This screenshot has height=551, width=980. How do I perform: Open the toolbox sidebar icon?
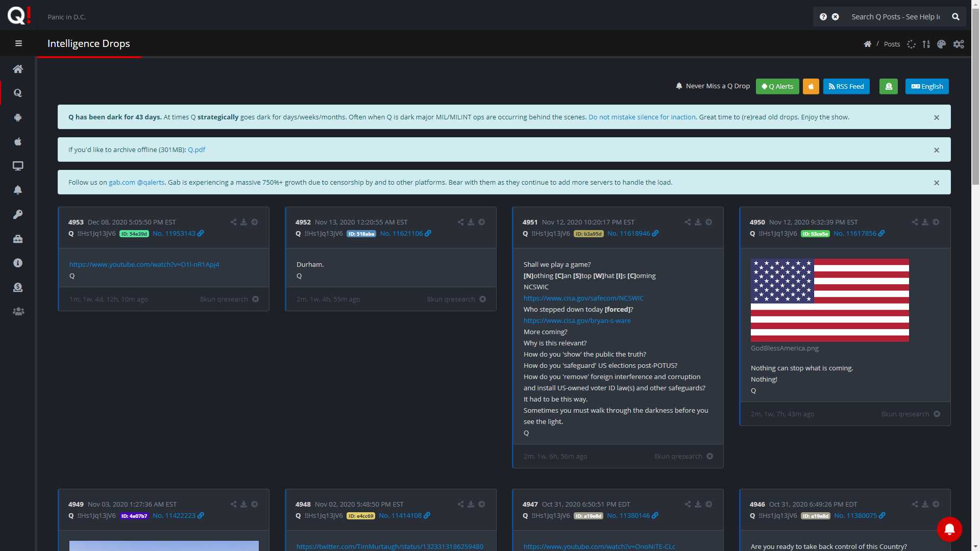18,239
